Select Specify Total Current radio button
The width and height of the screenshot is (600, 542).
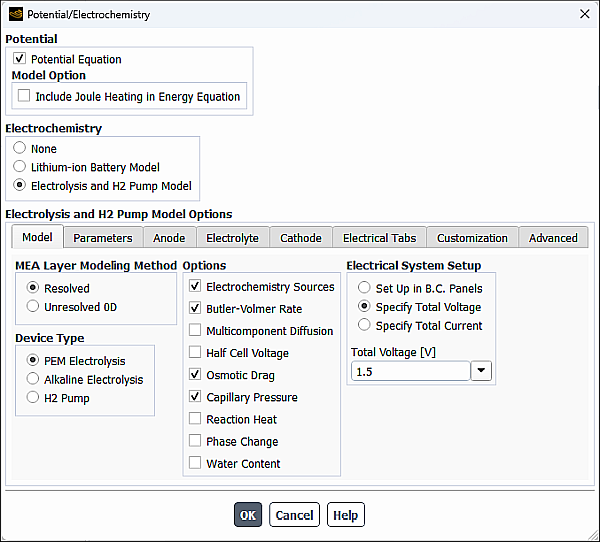pos(365,325)
